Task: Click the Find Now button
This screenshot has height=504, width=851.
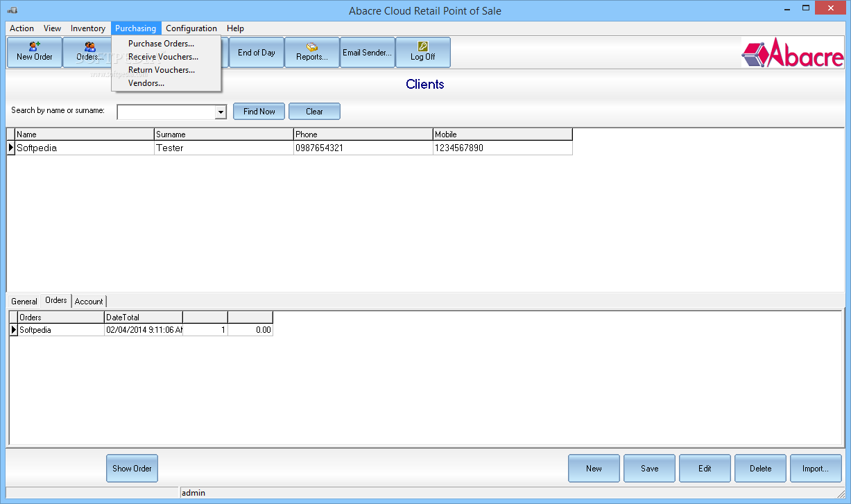Action: coord(259,112)
